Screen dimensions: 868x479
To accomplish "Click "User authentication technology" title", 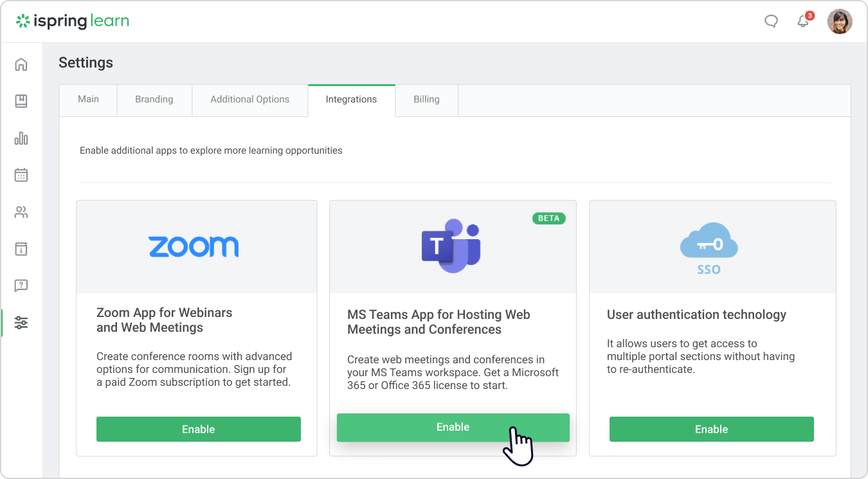I will point(696,314).
